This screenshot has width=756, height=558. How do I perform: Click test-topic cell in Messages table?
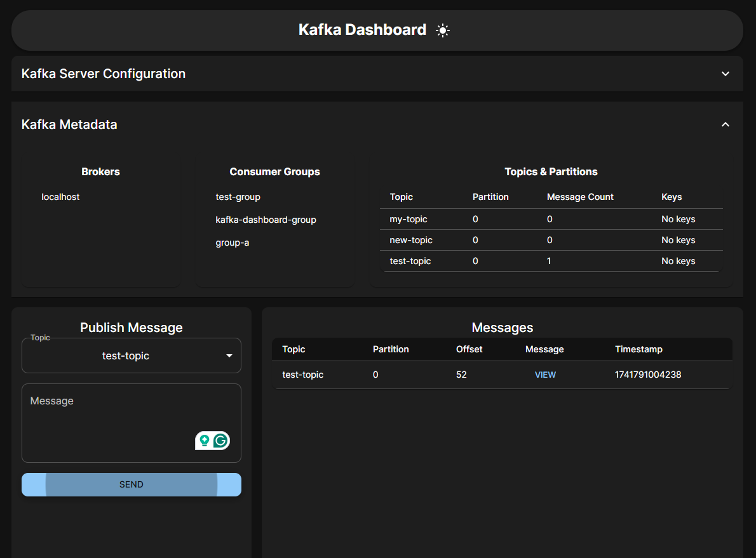point(302,375)
